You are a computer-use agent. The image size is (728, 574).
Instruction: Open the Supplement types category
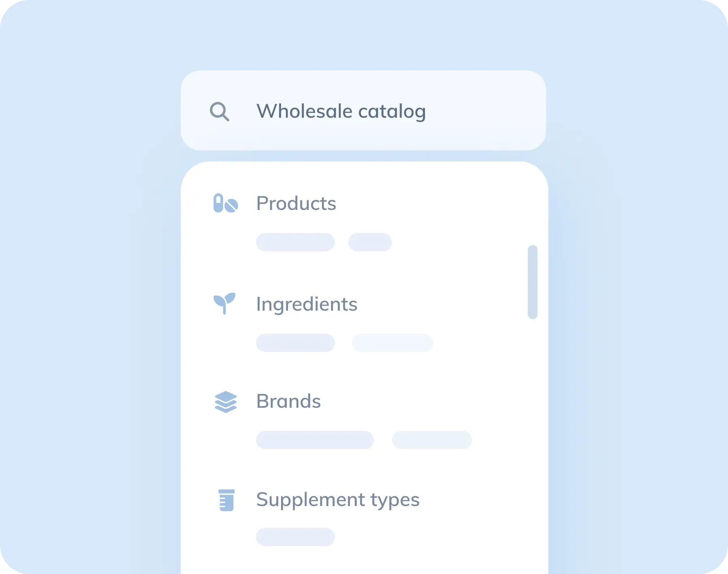pos(338,500)
